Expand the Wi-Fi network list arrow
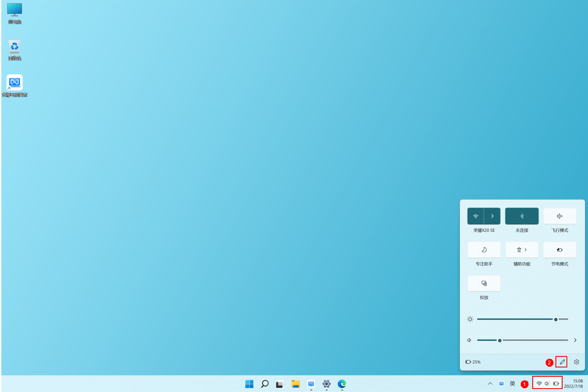The image size is (588, 392). point(492,216)
